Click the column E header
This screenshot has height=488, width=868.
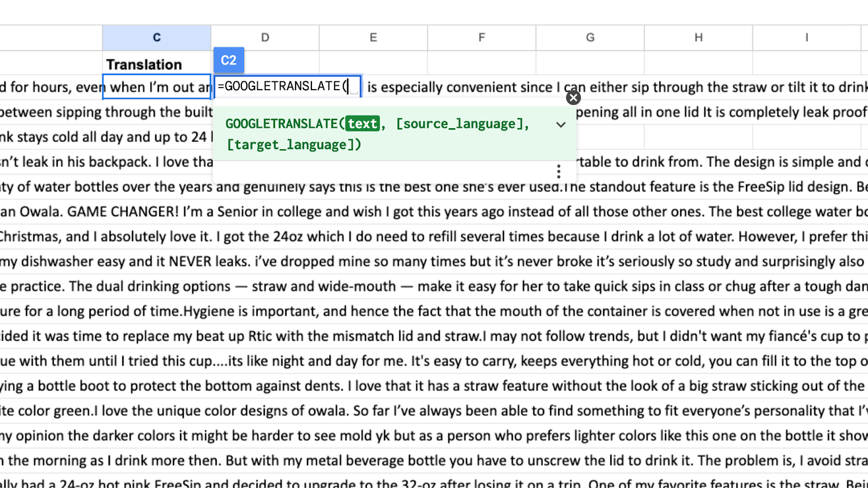(x=373, y=37)
